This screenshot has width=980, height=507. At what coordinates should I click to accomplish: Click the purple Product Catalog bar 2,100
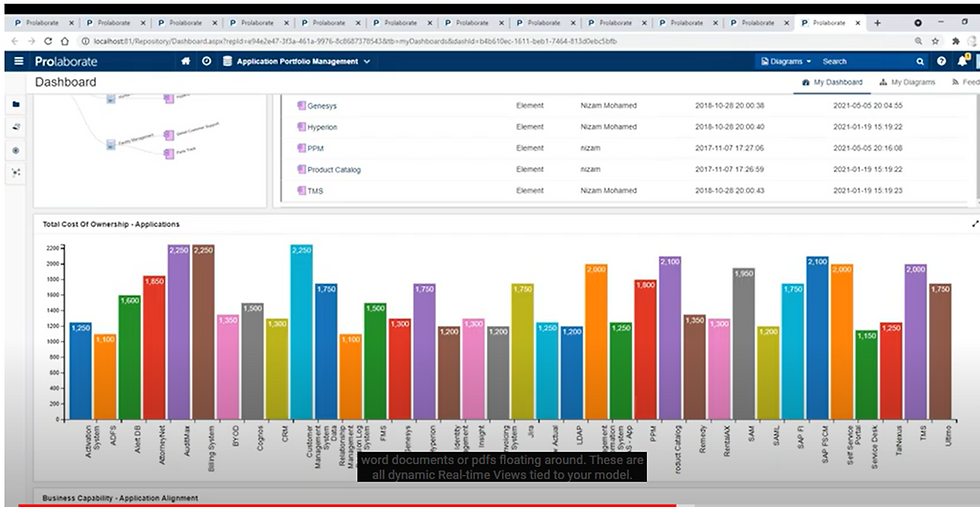pos(670,338)
